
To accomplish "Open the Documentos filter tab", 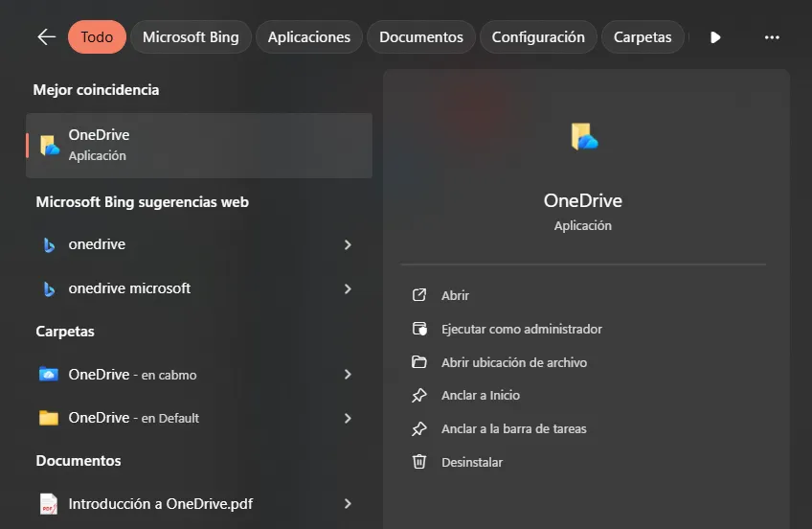I will point(421,36).
